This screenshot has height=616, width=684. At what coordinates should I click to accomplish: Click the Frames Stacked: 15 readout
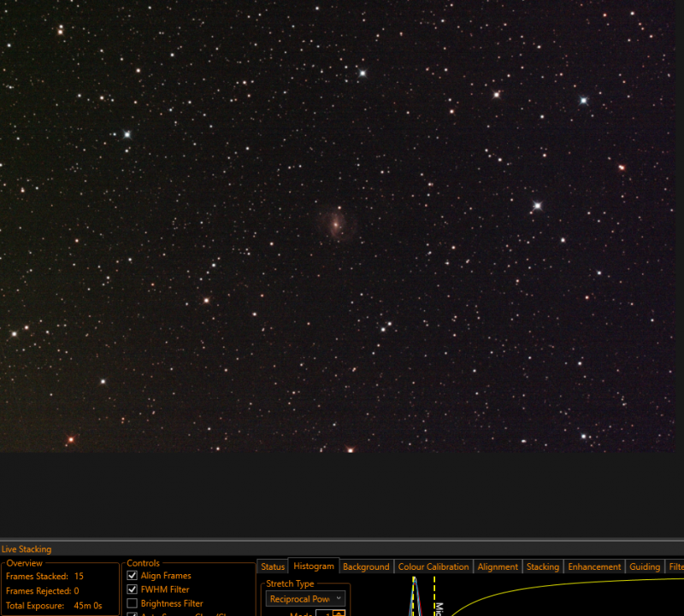44,577
